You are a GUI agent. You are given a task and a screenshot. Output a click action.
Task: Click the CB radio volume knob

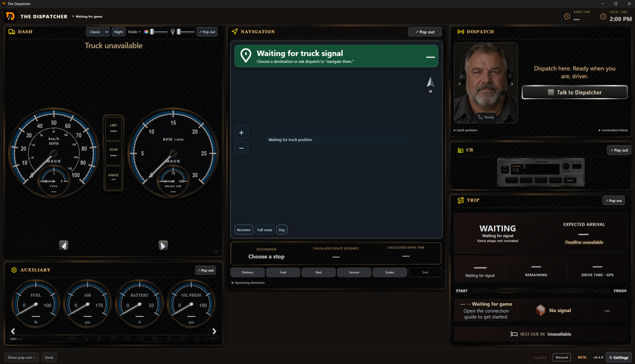[x=566, y=166]
